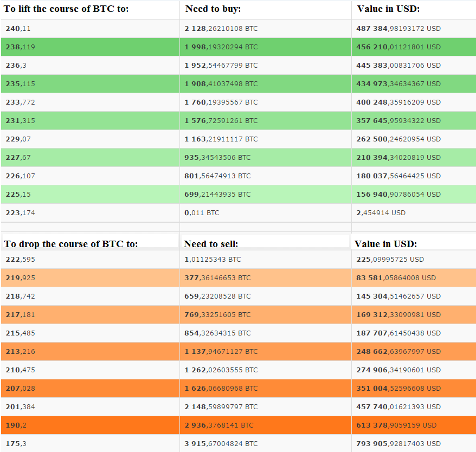This screenshot has width=476, height=452.
Task: Click the price cell 215,485
Action: [x=21, y=333]
